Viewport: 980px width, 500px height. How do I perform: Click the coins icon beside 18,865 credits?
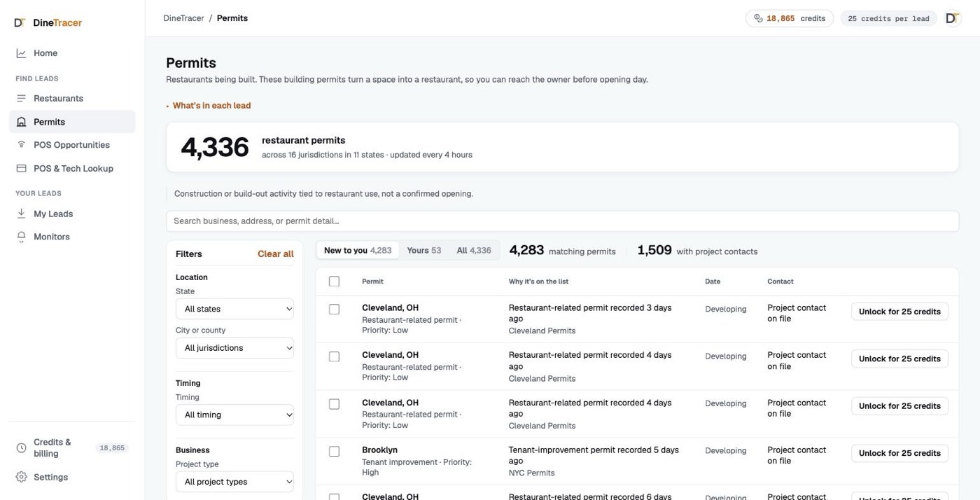tap(758, 19)
